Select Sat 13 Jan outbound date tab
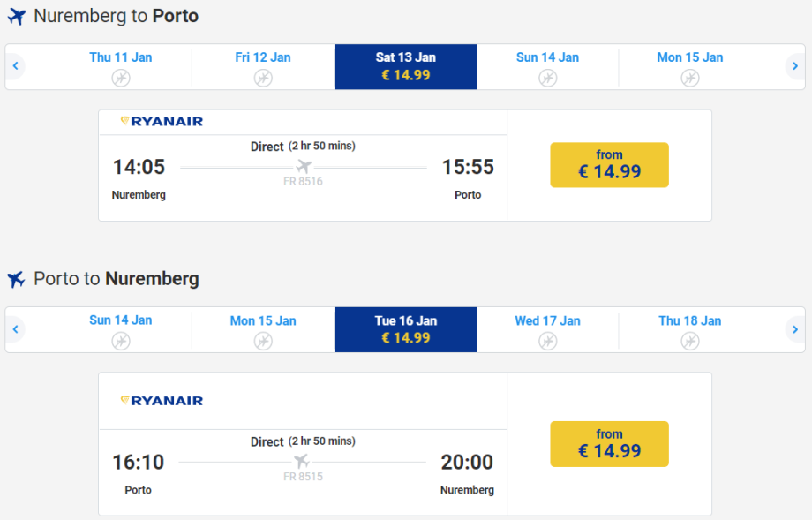The image size is (812, 520). click(x=405, y=66)
